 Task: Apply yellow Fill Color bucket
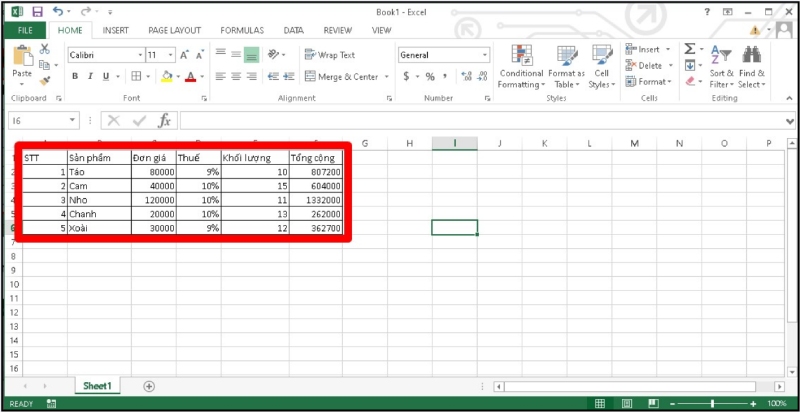click(166, 76)
